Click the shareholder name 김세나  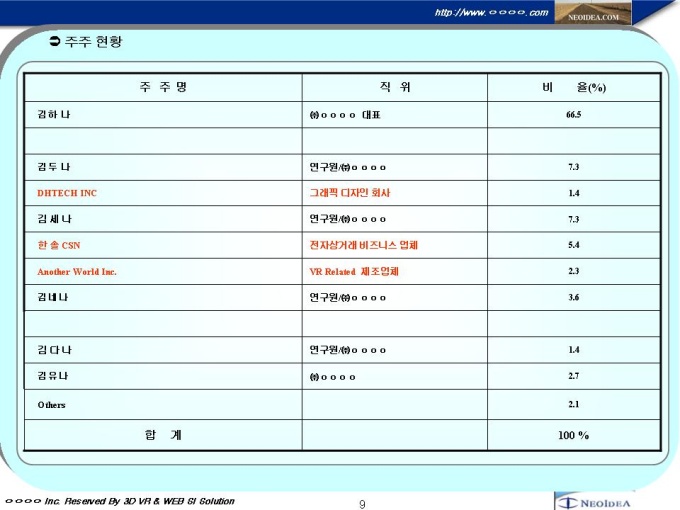coord(55,219)
